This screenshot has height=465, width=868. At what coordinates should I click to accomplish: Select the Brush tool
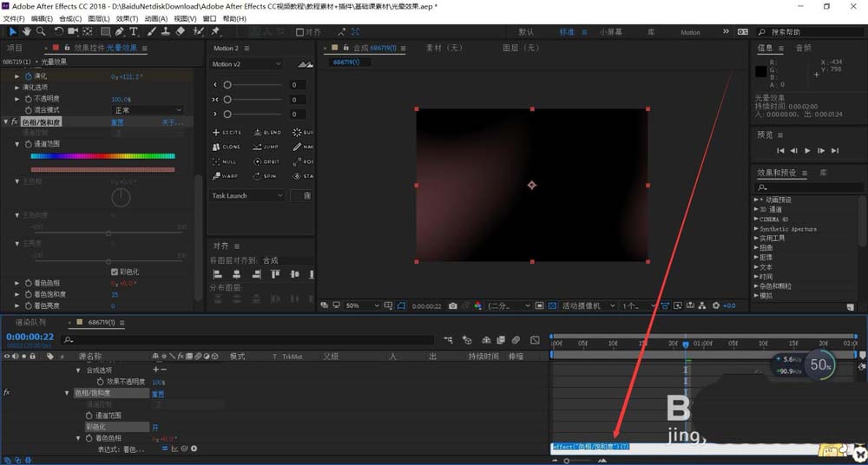pyautogui.click(x=152, y=31)
